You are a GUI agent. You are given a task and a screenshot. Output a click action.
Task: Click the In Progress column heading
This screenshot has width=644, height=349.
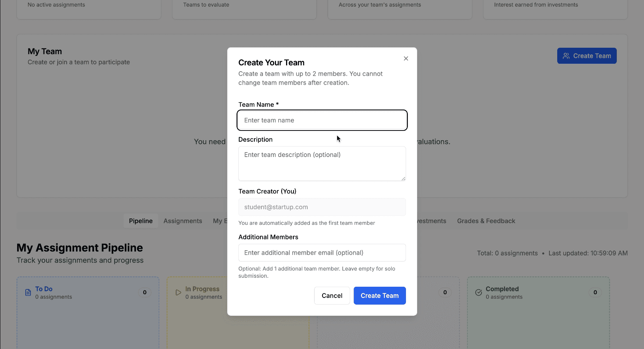point(202,289)
